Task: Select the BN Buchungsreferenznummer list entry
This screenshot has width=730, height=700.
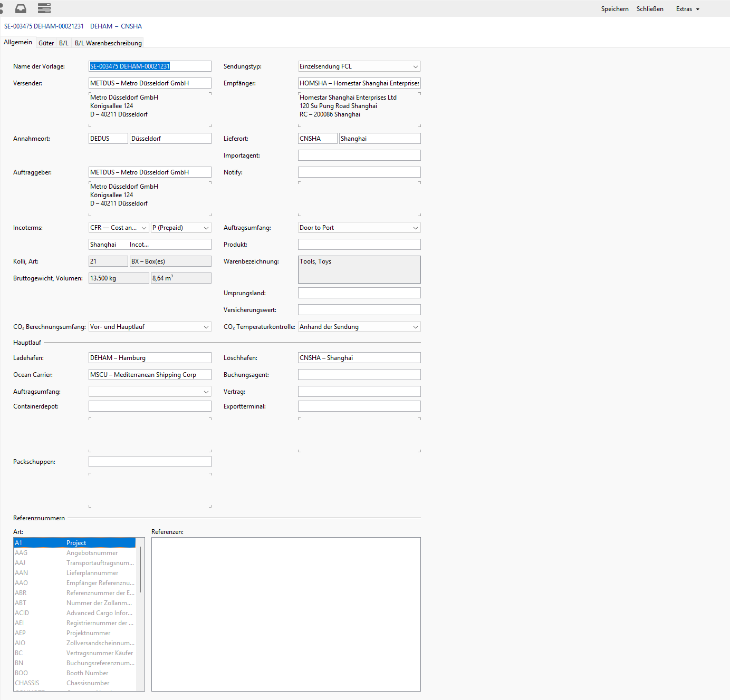Action: click(74, 663)
